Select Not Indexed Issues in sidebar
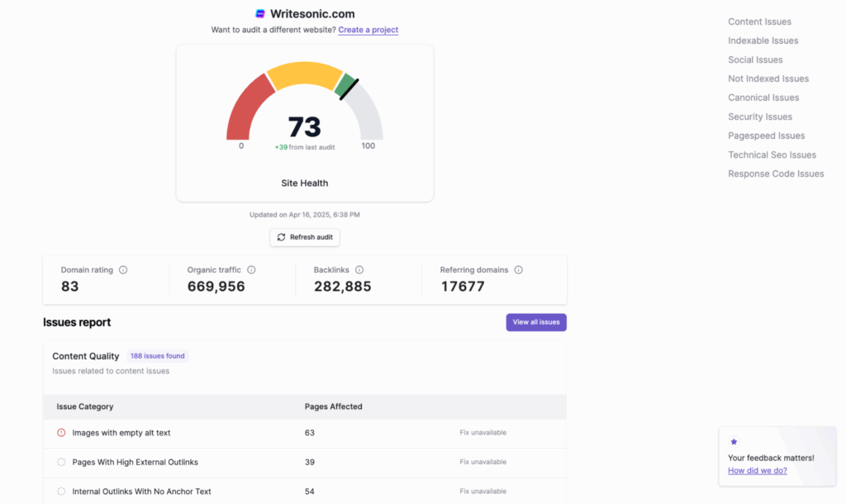Image resolution: width=846 pixels, height=504 pixels. pos(768,78)
